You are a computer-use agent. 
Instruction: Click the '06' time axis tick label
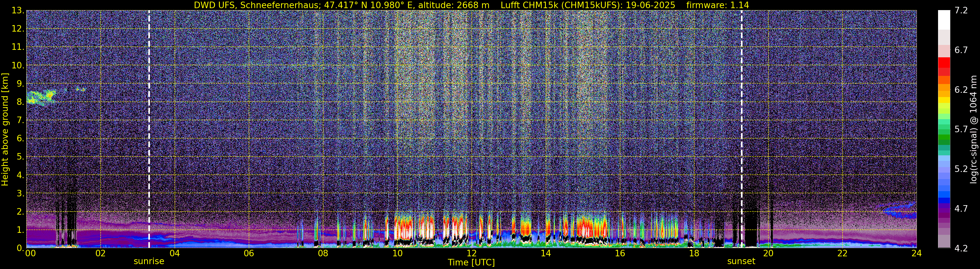tap(249, 253)
